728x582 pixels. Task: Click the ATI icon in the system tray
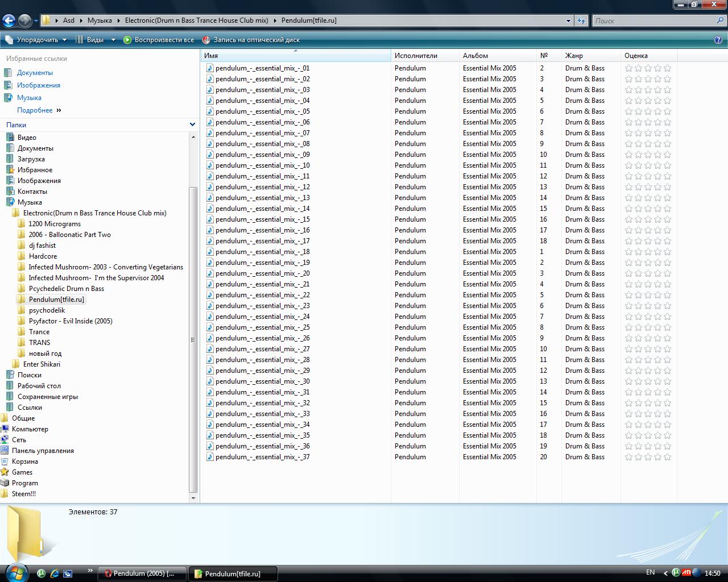pos(686,573)
